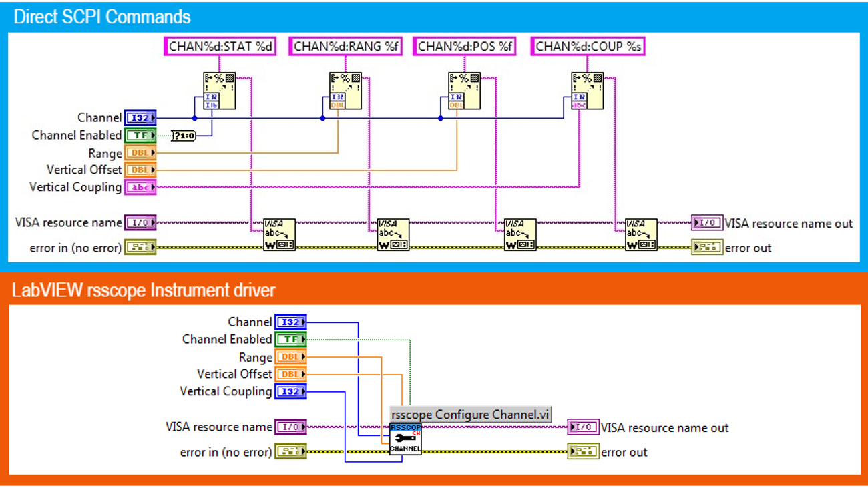Click the CHAN%d:POS %f string constant
The width and height of the screenshot is (868, 488).
[465, 47]
